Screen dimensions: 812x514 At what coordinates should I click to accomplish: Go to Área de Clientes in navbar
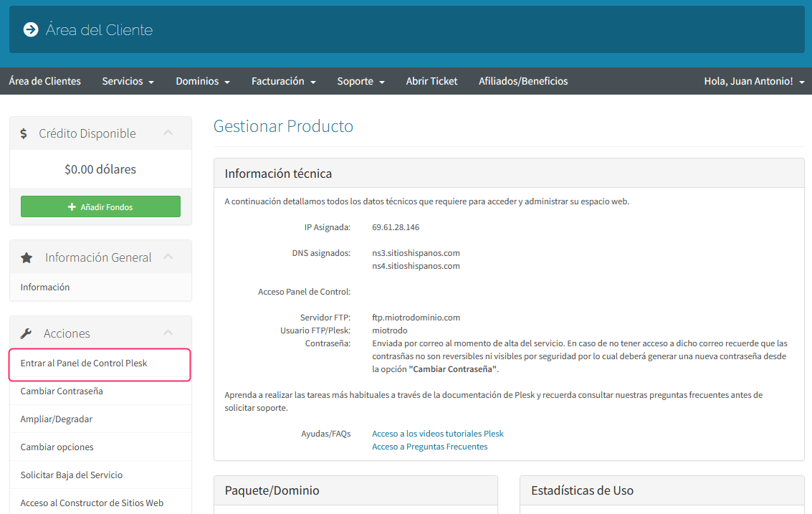click(44, 81)
